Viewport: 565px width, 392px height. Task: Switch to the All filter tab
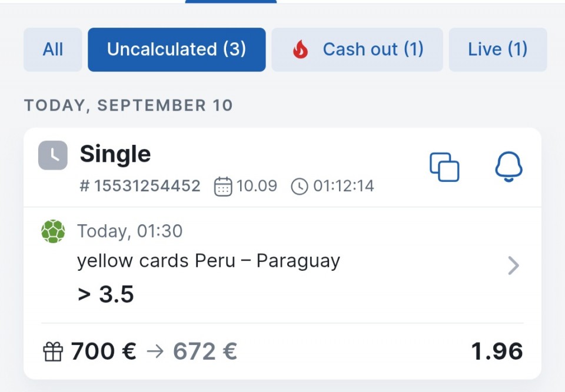point(53,49)
